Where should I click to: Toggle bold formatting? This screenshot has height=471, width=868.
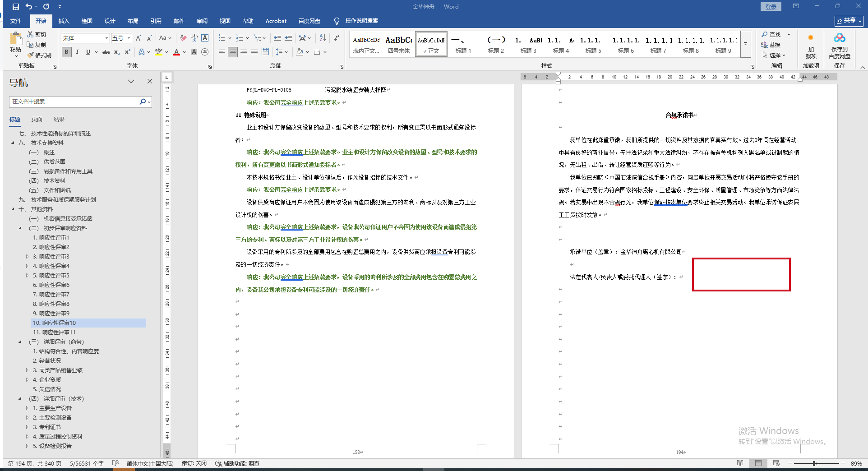(67, 52)
